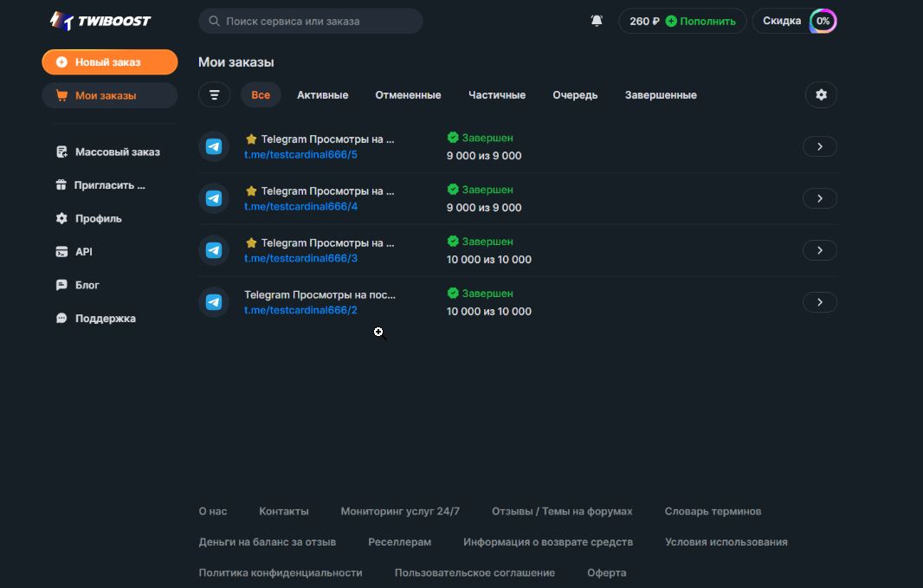The height and width of the screenshot is (588, 923).
Task: Click the notification bell icon
Action: pyautogui.click(x=597, y=21)
